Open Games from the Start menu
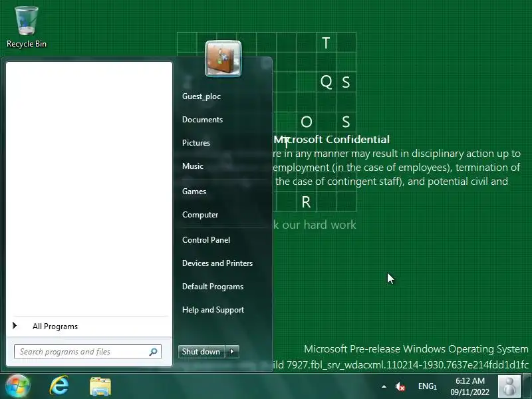Screen dimensions: 532x399 tap(194, 192)
